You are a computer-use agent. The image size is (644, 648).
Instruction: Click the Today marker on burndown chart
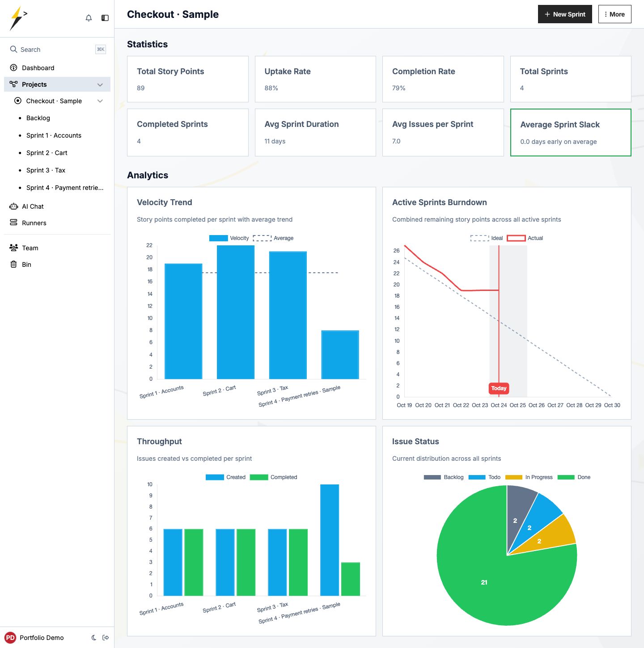(499, 388)
